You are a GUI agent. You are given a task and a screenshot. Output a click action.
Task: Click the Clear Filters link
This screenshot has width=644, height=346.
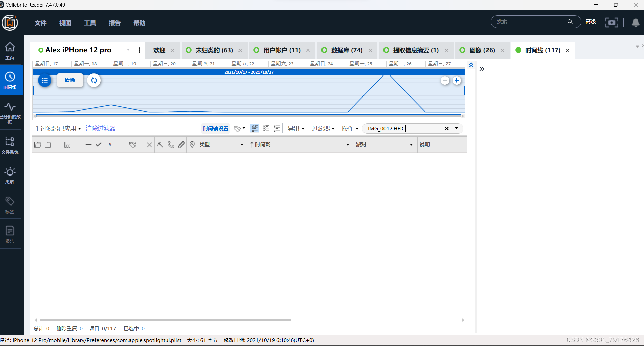[101, 128]
